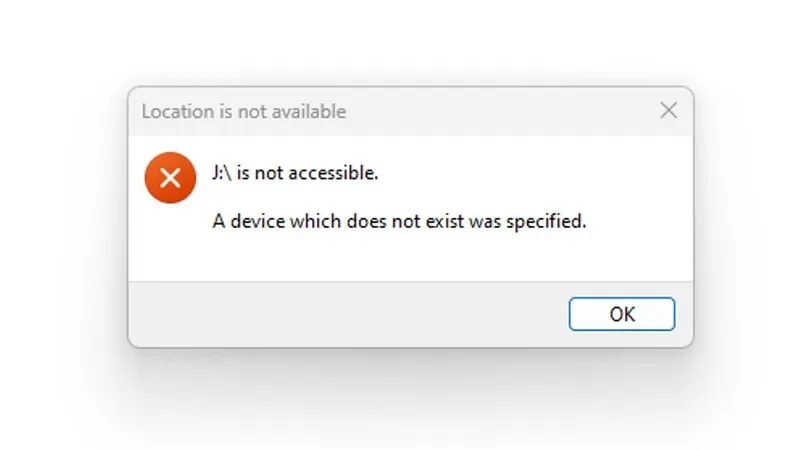Click the word 'accessible' in the message
Screen dimensions: 800x450
click(337, 173)
